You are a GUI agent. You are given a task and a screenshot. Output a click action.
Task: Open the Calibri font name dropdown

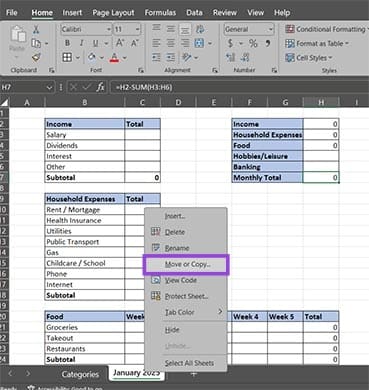(x=109, y=30)
